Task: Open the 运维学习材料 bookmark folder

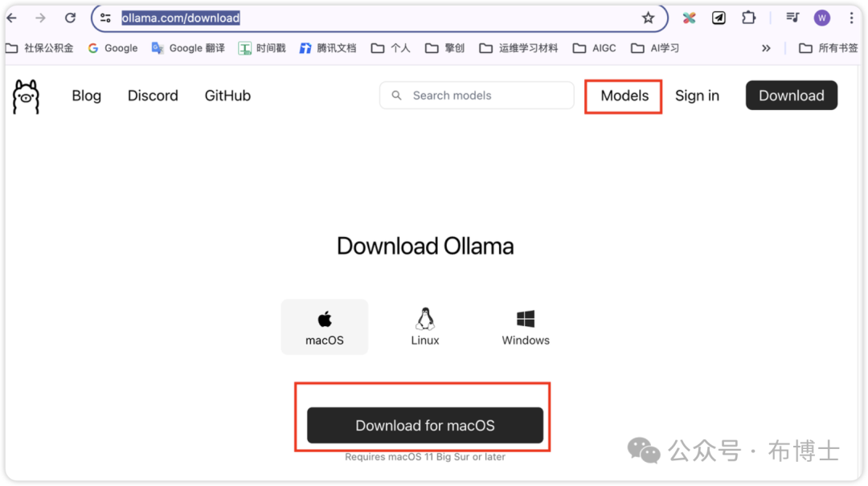Action: pos(518,48)
